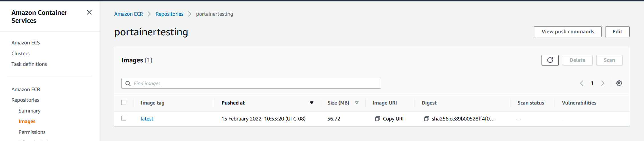The image size is (644, 141).
Task: Refresh the images list
Action: [x=550, y=60]
